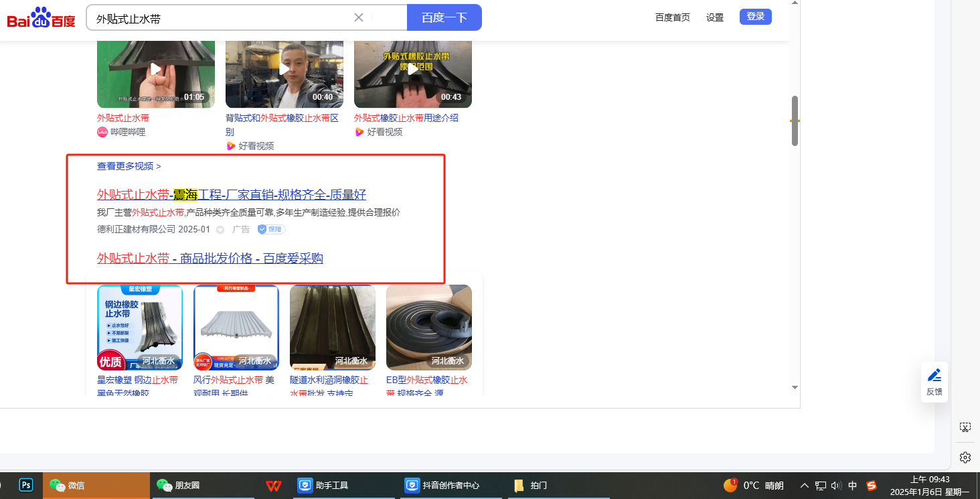
Task: Click advertiser name 德利正建材有限公司
Action: (x=137, y=229)
